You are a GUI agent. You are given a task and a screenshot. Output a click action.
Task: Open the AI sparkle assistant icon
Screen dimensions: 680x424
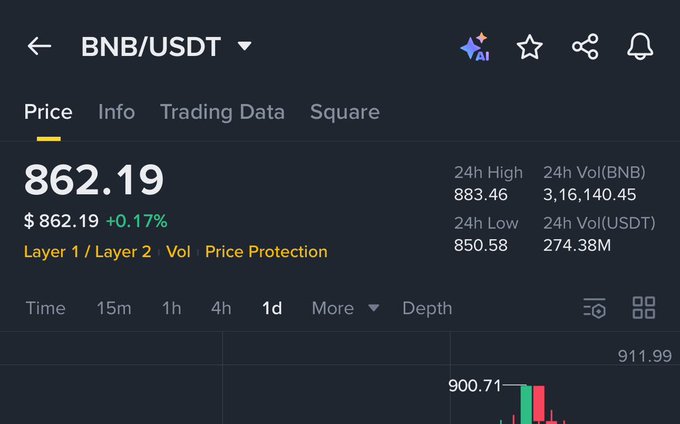(x=475, y=47)
